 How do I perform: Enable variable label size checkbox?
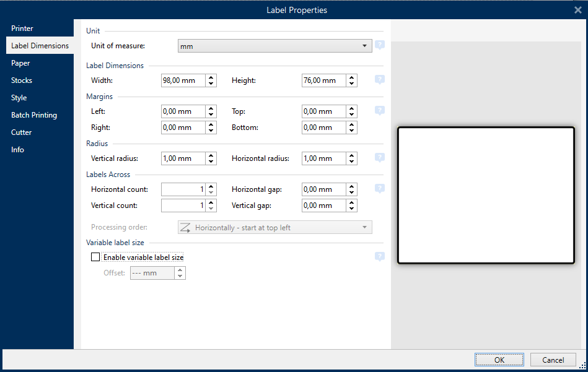click(95, 257)
